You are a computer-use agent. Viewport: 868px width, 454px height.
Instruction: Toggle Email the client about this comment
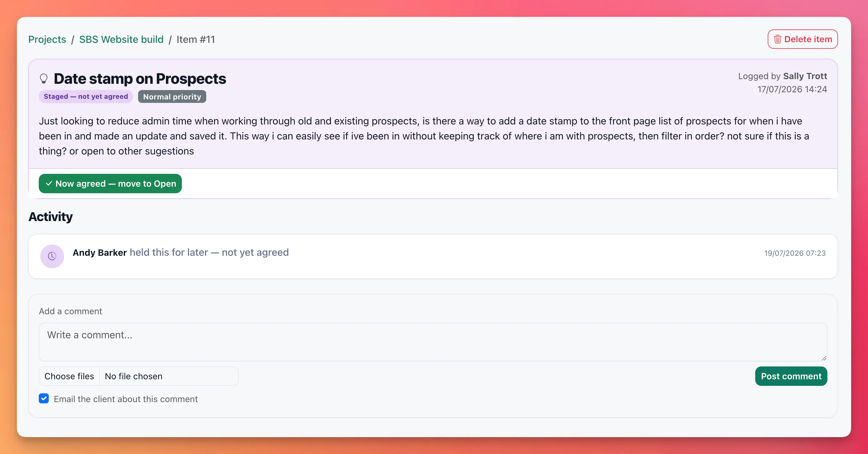[44, 399]
